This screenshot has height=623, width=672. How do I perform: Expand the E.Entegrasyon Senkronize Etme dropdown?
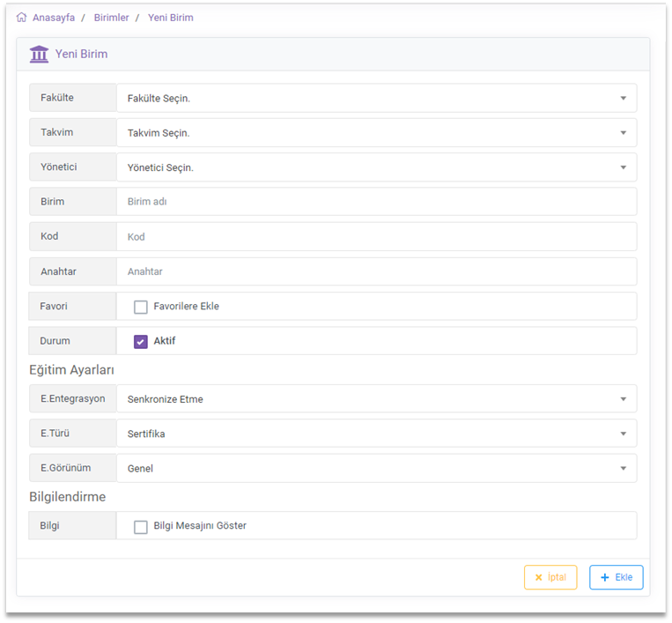(x=376, y=399)
